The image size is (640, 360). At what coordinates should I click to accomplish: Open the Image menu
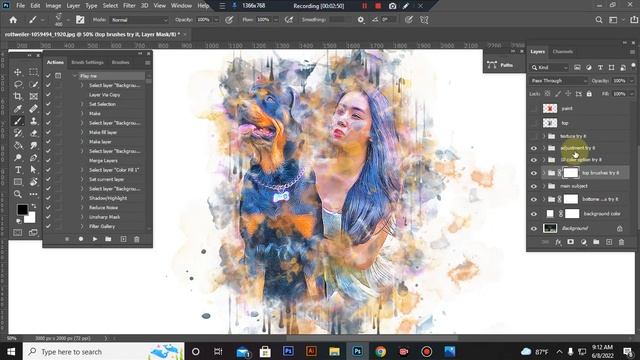53,6
